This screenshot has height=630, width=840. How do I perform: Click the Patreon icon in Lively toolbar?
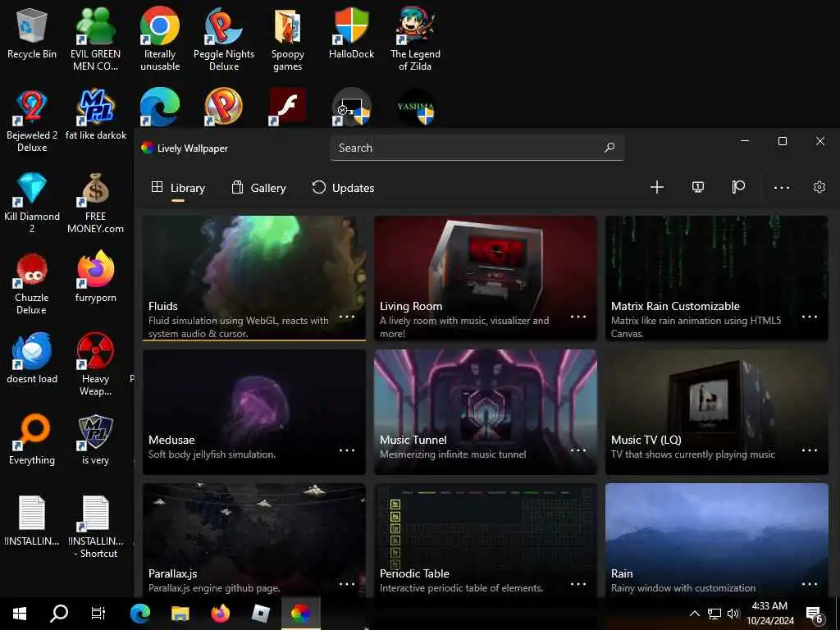(x=738, y=187)
